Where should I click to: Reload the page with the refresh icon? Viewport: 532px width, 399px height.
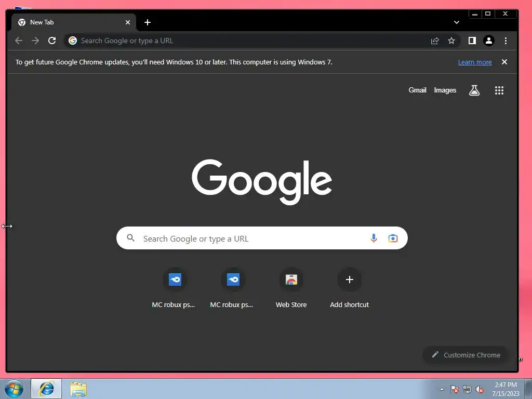point(52,41)
